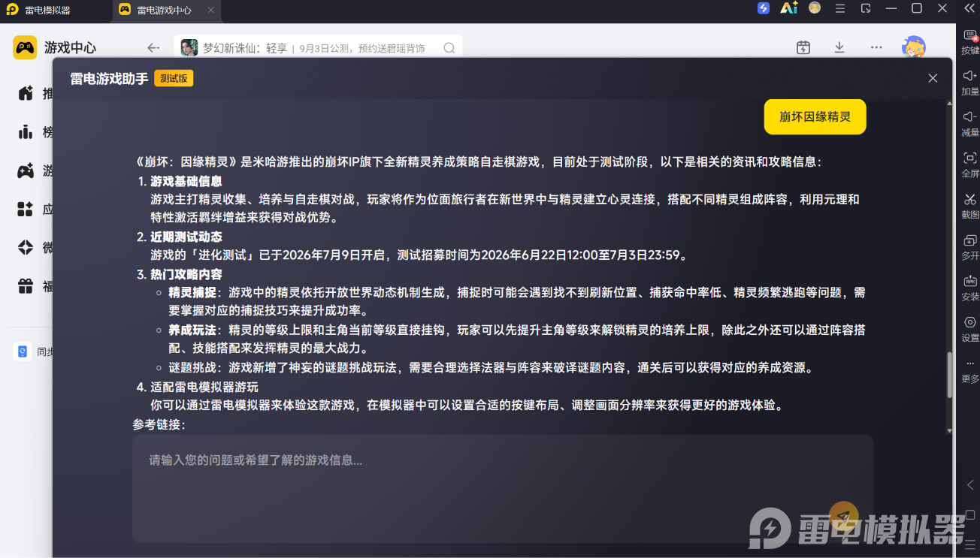This screenshot has height=558, width=980.
Task: Click the 参考链接 label
Action: (x=159, y=424)
